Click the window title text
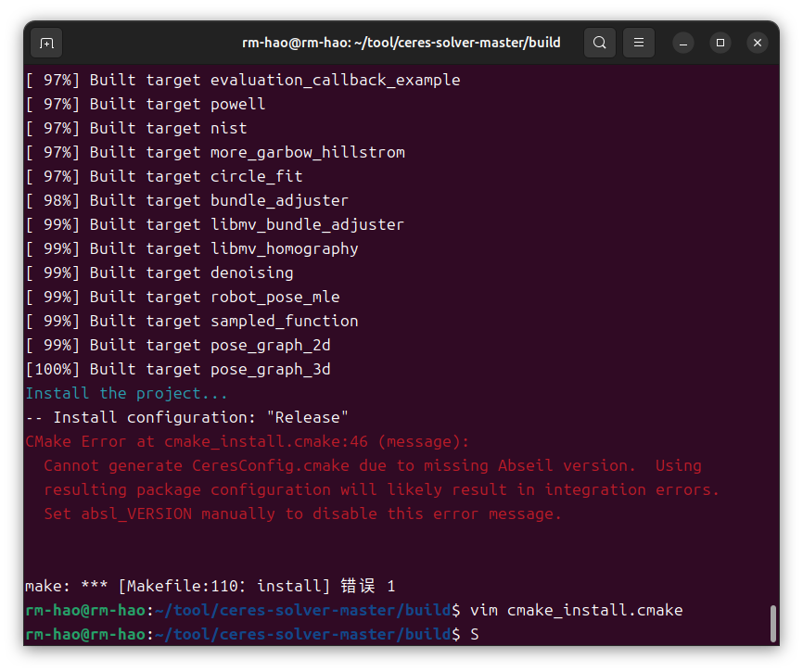Image resolution: width=803 pixels, height=672 pixels. click(401, 43)
